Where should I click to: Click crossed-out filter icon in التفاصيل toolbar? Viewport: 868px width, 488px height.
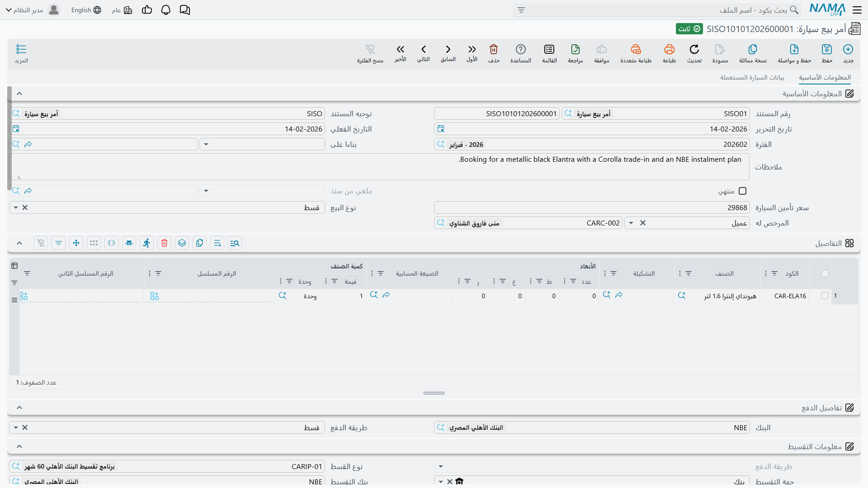point(41,243)
